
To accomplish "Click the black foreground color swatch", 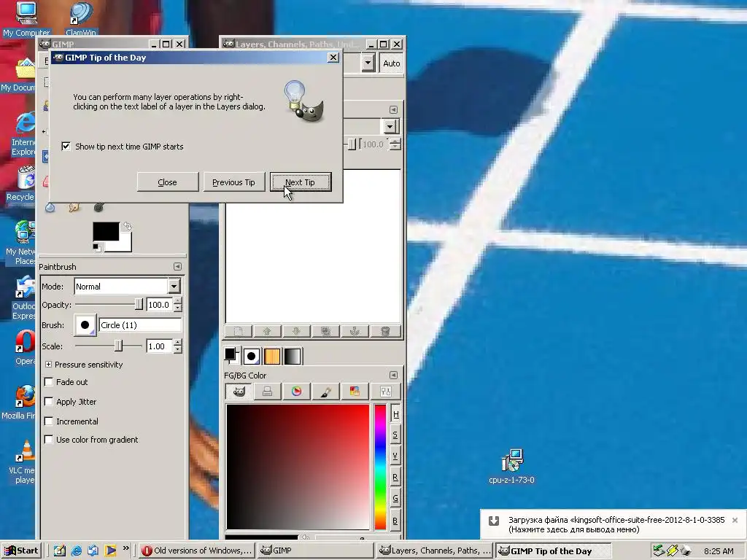I will pyautogui.click(x=106, y=231).
